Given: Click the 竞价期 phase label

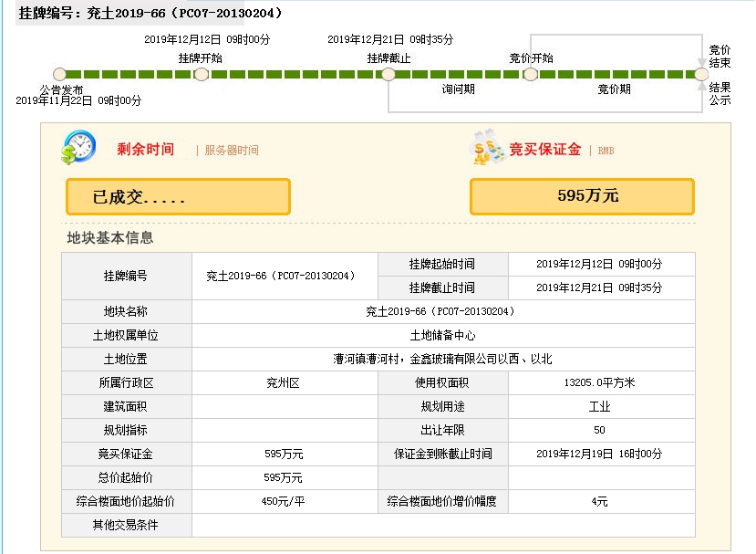Looking at the screenshot, I should pyautogui.click(x=614, y=89).
